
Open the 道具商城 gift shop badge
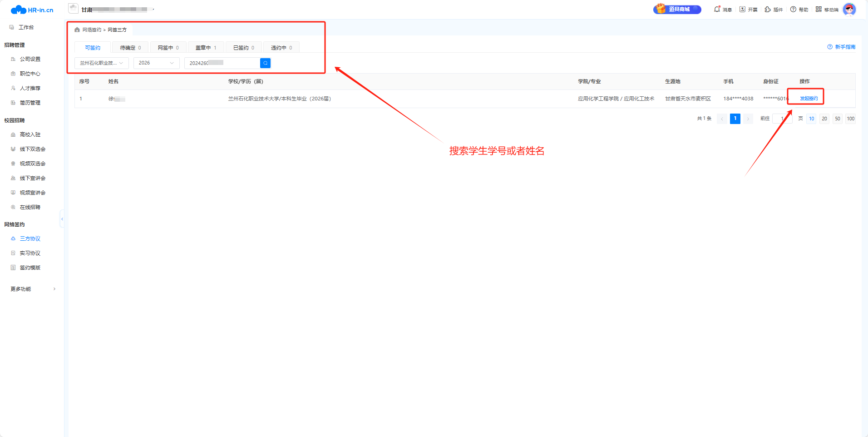(677, 9)
